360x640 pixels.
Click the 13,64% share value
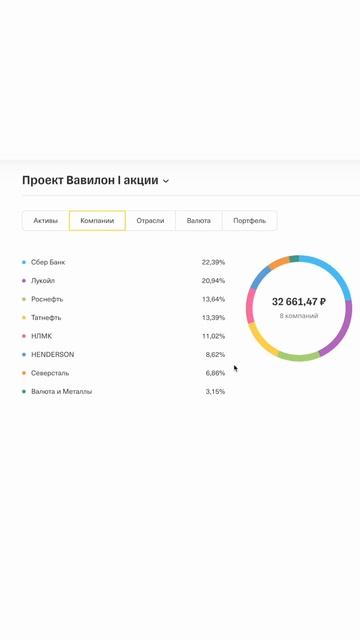tap(213, 299)
